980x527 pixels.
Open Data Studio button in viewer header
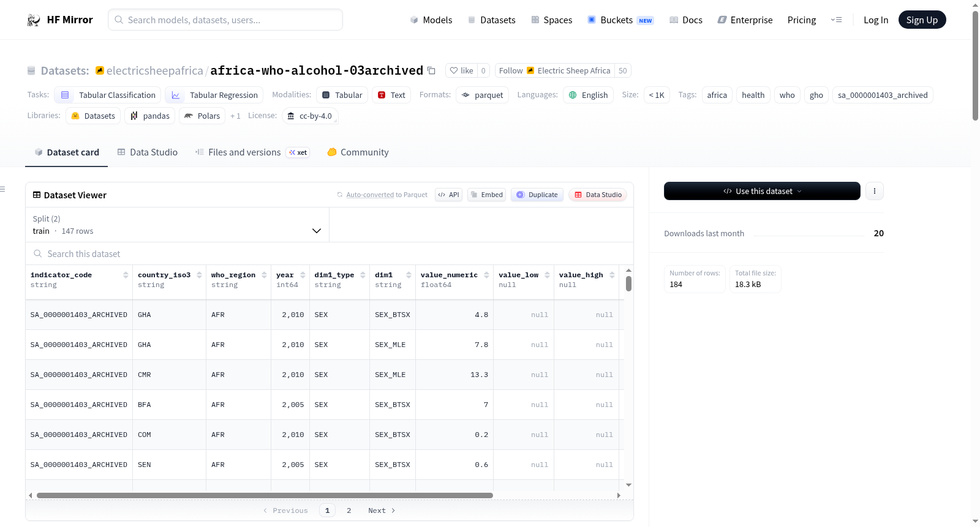pos(598,195)
